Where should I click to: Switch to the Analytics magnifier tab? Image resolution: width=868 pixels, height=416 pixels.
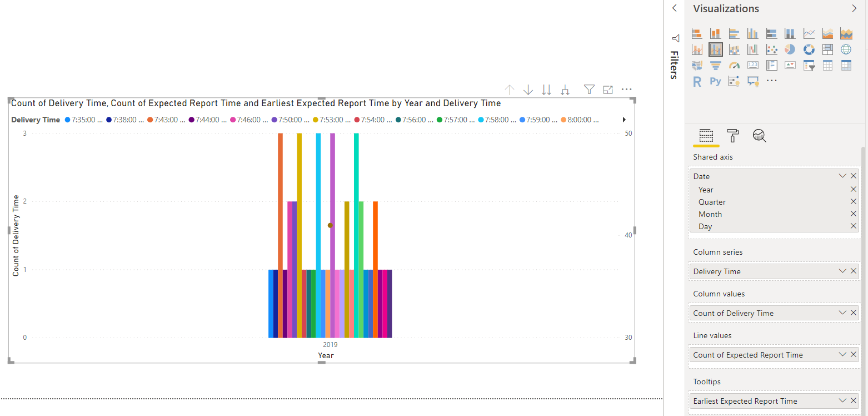point(760,136)
